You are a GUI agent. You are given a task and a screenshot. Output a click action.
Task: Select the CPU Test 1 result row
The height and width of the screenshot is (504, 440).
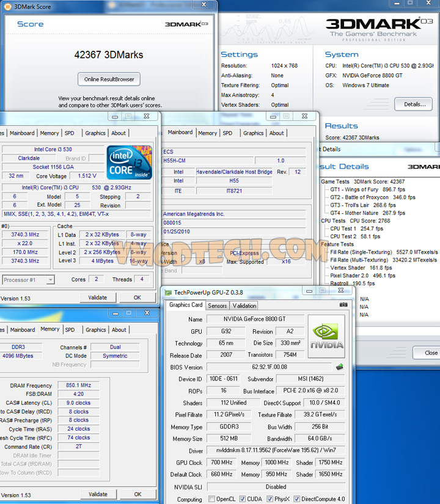point(357,228)
